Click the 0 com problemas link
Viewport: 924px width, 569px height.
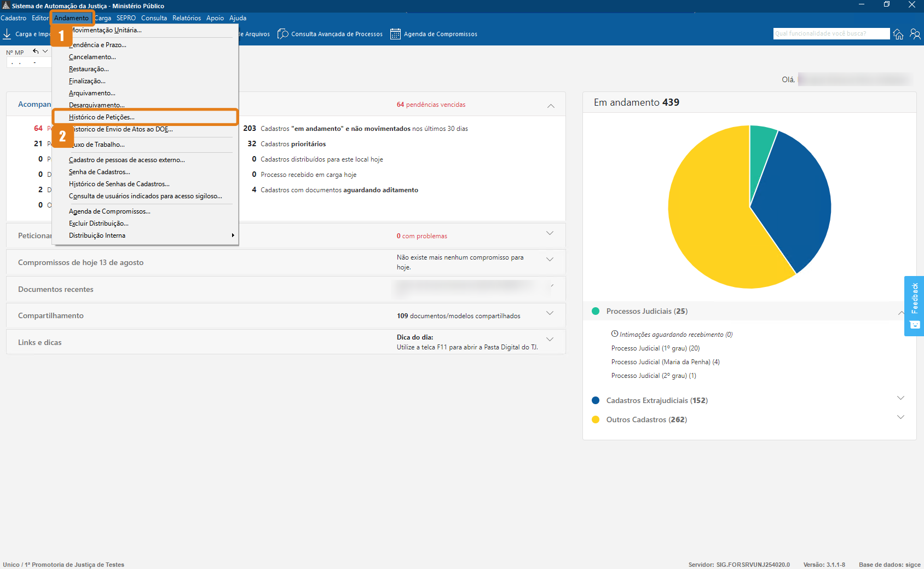(x=421, y=236)
